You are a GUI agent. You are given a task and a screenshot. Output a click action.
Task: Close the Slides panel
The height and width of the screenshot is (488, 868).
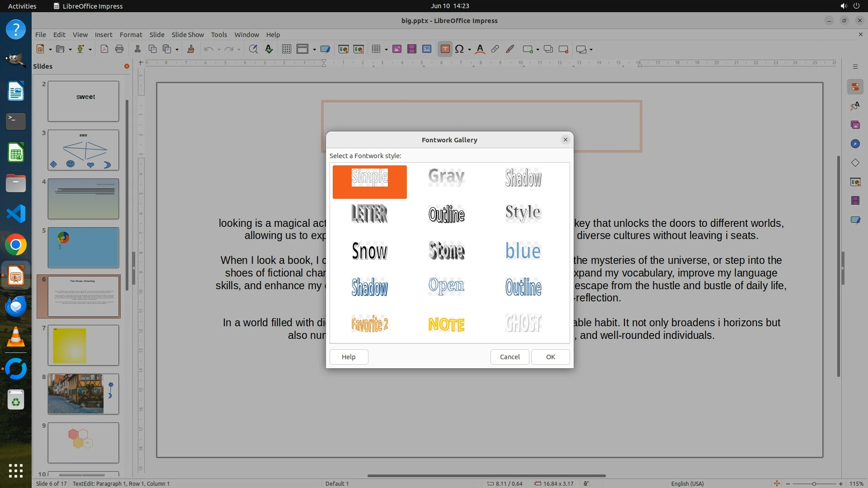pos(127,66)
